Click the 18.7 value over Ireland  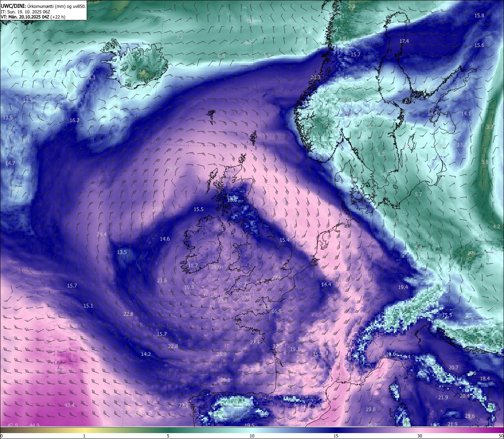(193, 266)
